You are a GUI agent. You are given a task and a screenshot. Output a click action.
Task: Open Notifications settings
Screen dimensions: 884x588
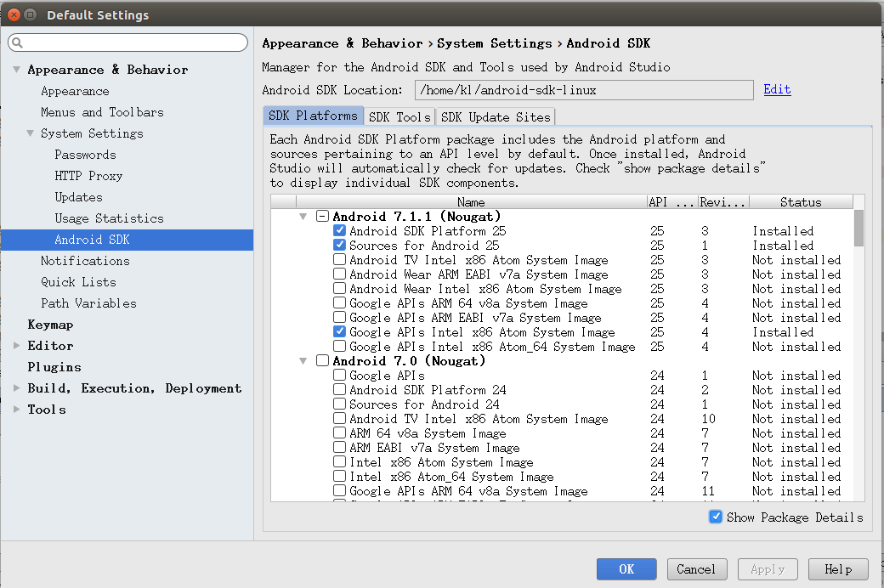85,261
